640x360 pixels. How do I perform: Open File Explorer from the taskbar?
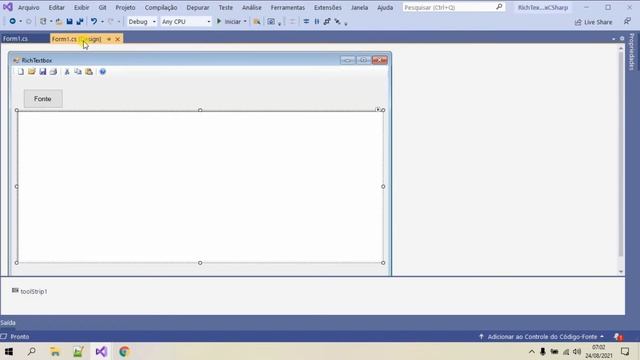tap(55, 351)
